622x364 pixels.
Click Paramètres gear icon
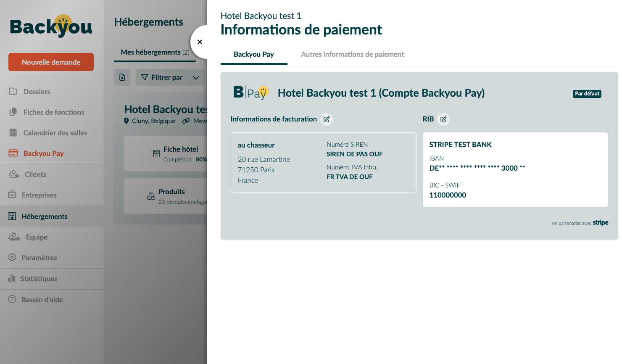click(12, 257)
